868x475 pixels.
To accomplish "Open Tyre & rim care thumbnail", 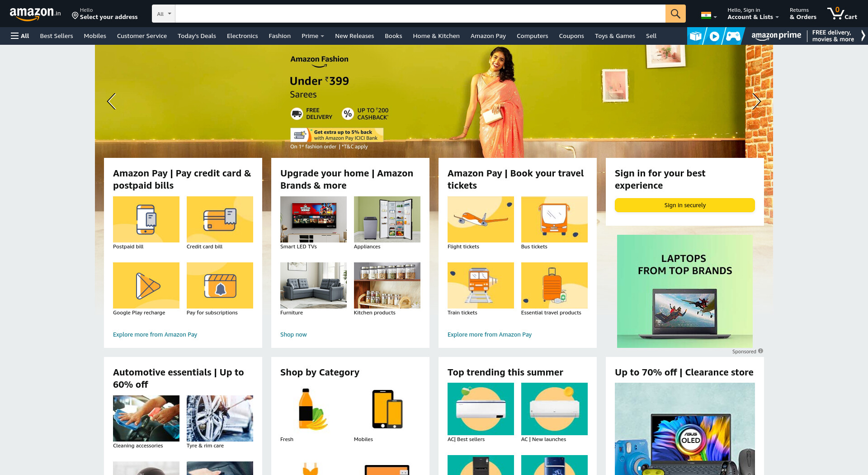I will tap(220, 418).
